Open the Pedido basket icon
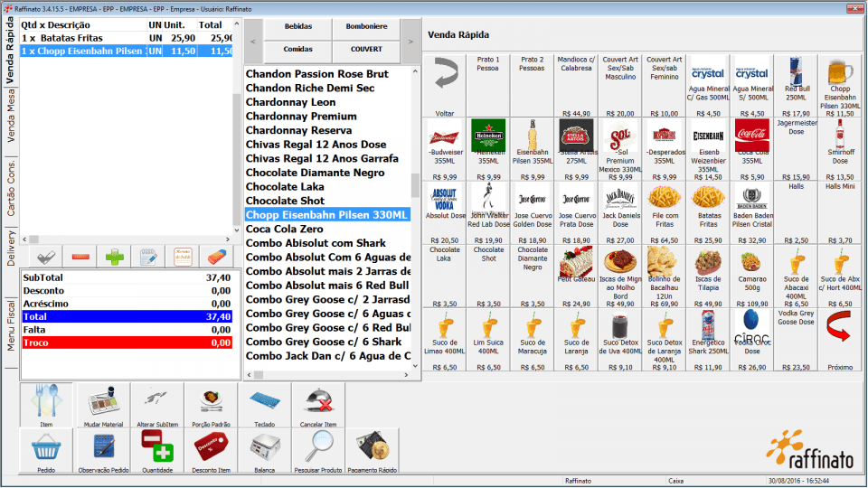Image resolution: width=868 pixels, height=488 pixels. pyautogui.click(x=46, y=450)
